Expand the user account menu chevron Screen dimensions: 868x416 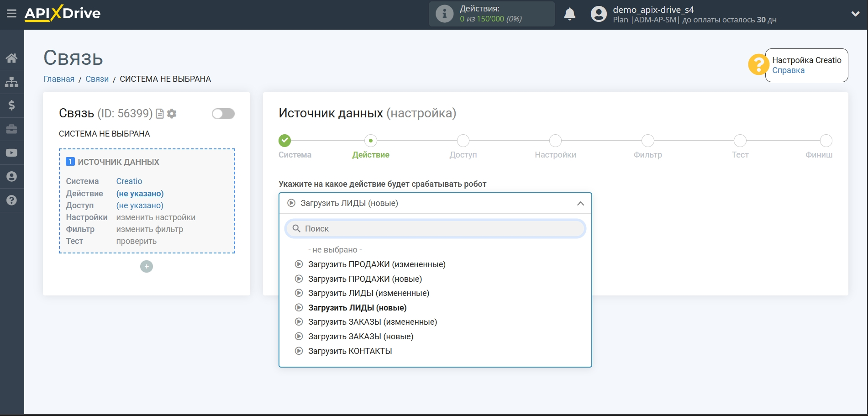(855, 14)
